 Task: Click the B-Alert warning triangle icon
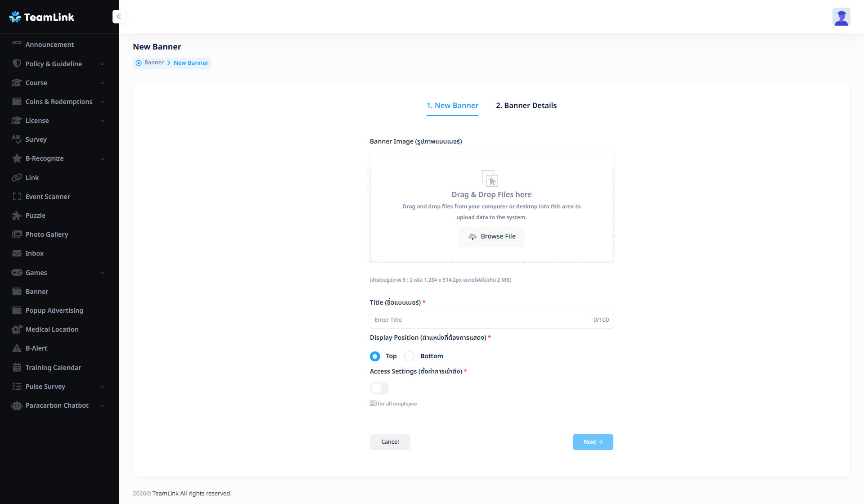17,348
